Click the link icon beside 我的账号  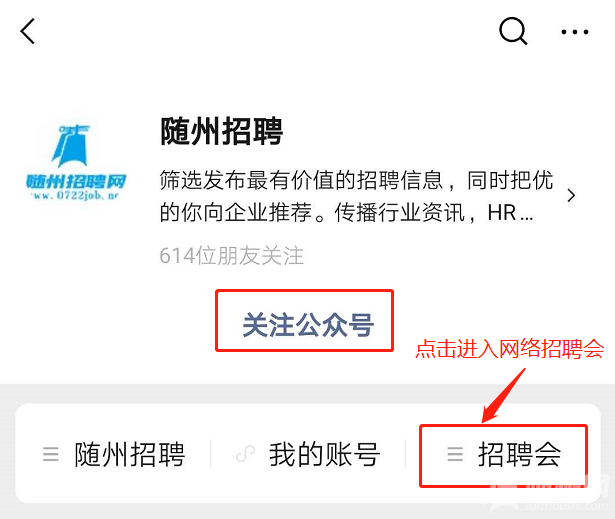click(x=246, y=454)
